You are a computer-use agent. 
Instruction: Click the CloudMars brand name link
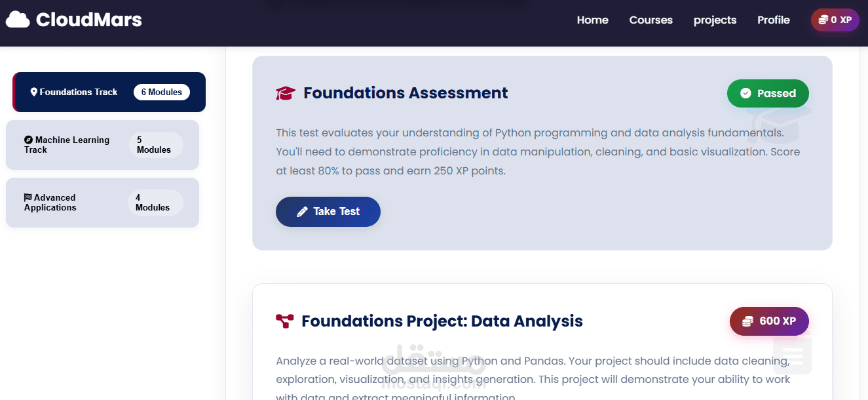tap(88, 20)
